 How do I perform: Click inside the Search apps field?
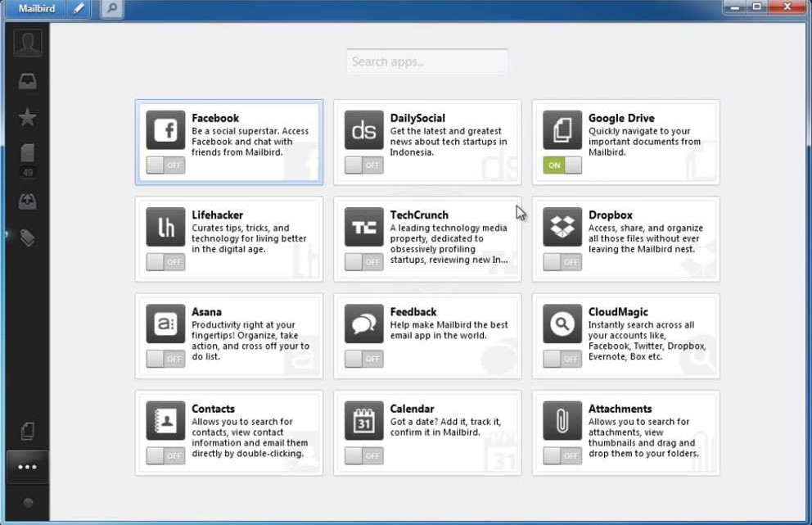tap(426, 61)
